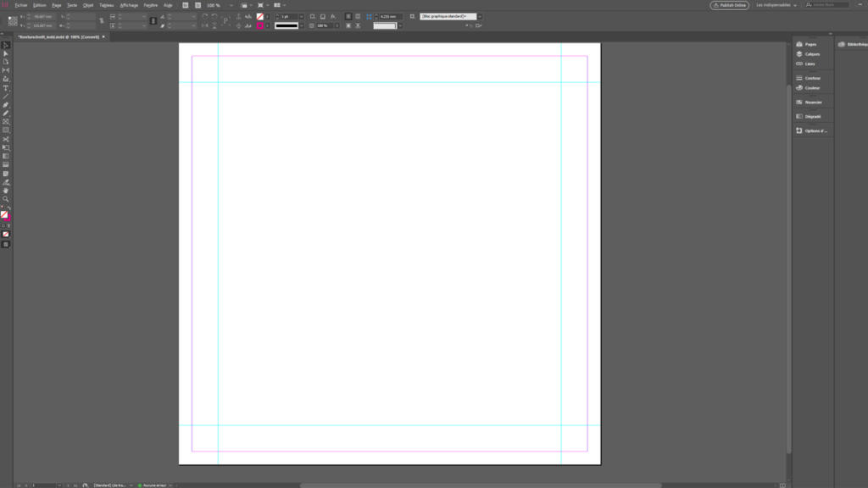Screen dimensions: 868x488
Task: Click the Y position input field
Action: click(42, 25)
